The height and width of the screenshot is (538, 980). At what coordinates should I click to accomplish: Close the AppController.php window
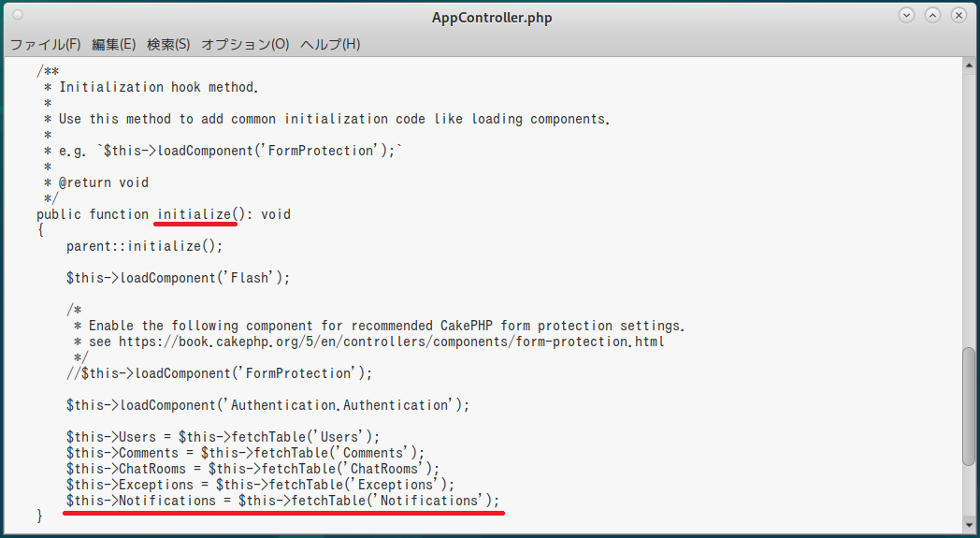[x=958, y=16]
